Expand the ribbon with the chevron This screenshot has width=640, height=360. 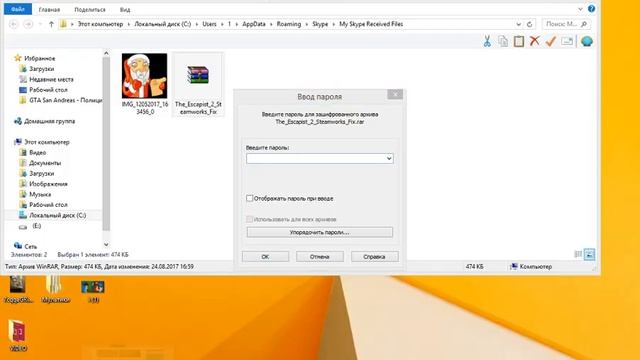tap(580, 9)
